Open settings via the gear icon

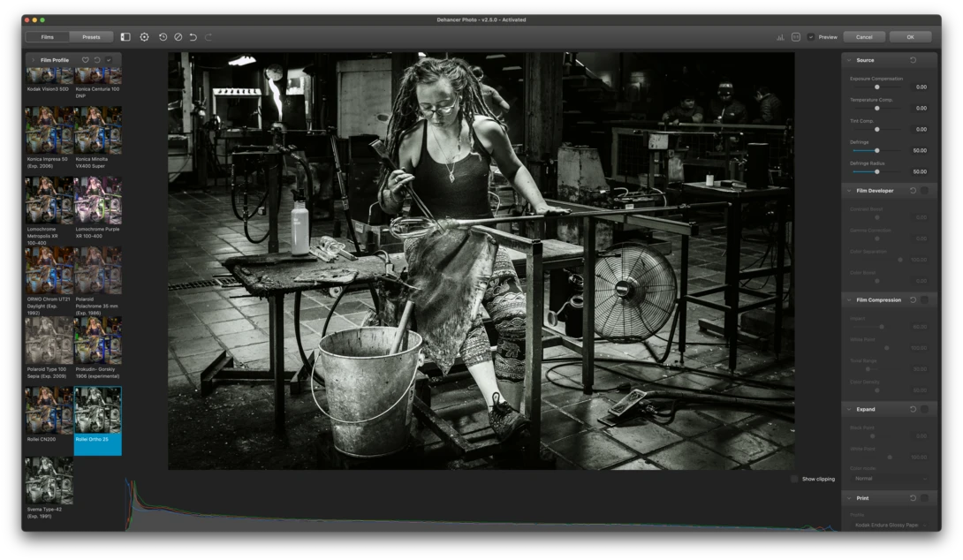[144, 37]
